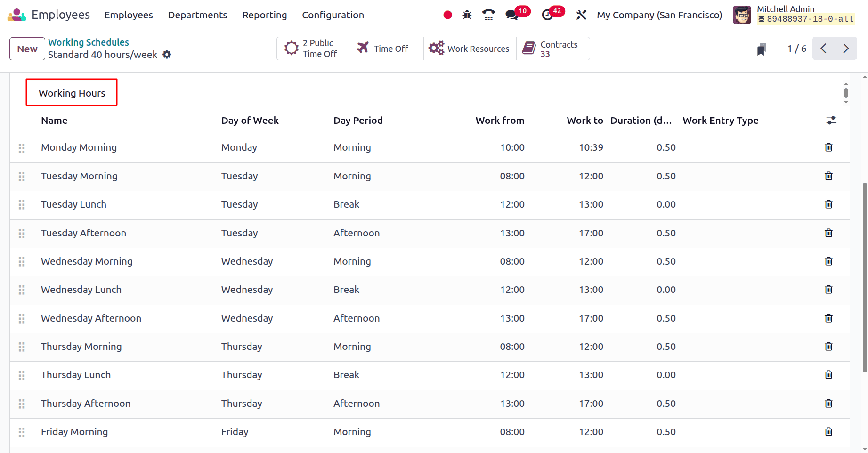The width and height of the screenshot is (868, 453).
Task: Open the Reporting menu
Action: click(264, 15)
